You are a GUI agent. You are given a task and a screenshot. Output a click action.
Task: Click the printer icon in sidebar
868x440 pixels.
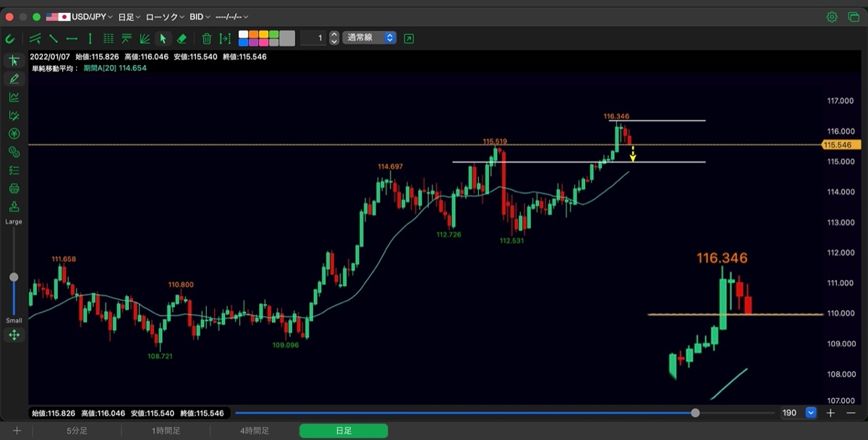tap(14, 189)
